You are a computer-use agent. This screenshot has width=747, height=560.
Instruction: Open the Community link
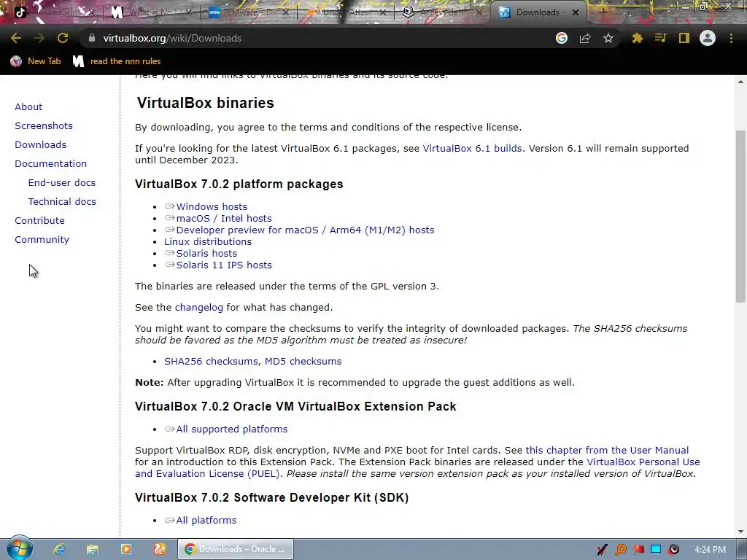tap(42, 239)
